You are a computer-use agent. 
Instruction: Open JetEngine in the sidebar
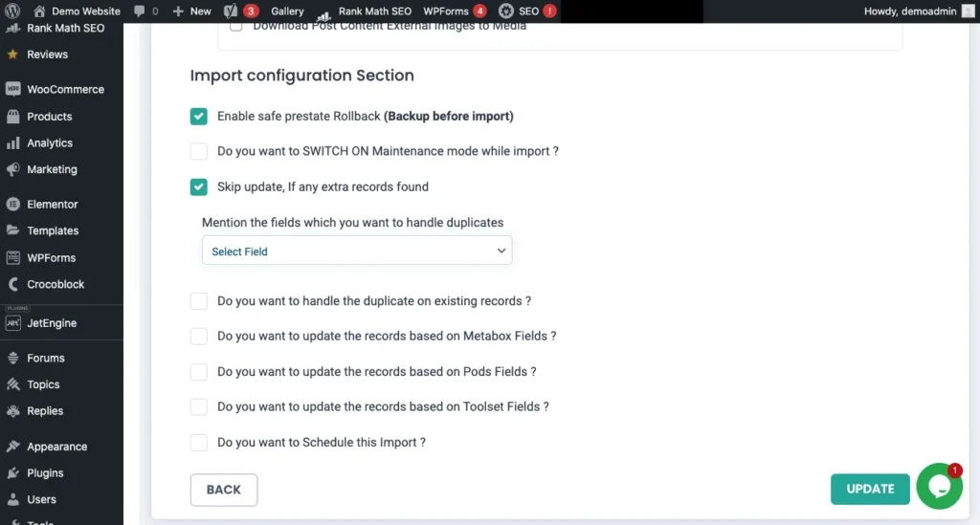coord(52,323)
